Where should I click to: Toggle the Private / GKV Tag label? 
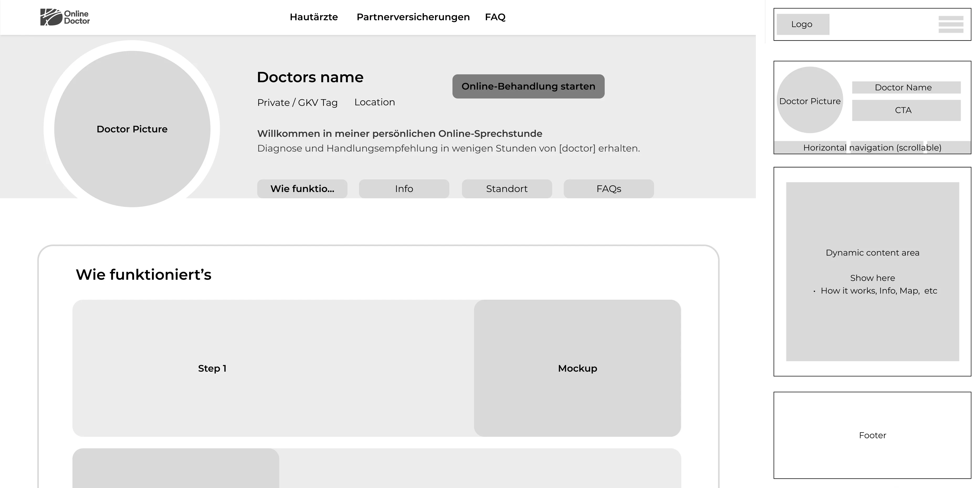coord(297,102)
